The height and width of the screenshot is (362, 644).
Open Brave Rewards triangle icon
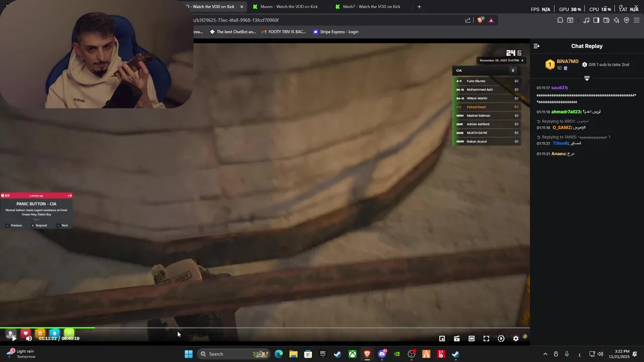[491, 20]
